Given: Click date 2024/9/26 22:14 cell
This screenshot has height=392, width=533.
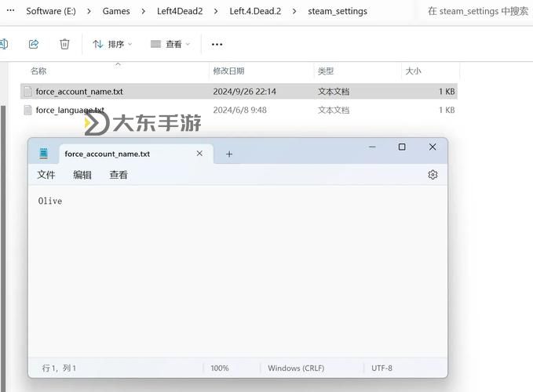Looking at the screenshot, I should [x=244, y=91].
